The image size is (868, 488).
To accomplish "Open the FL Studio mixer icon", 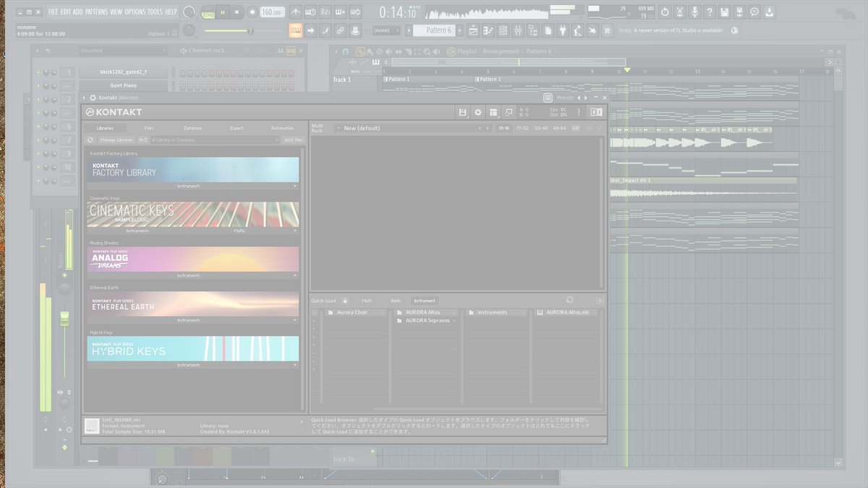I will tap(517, 30).
